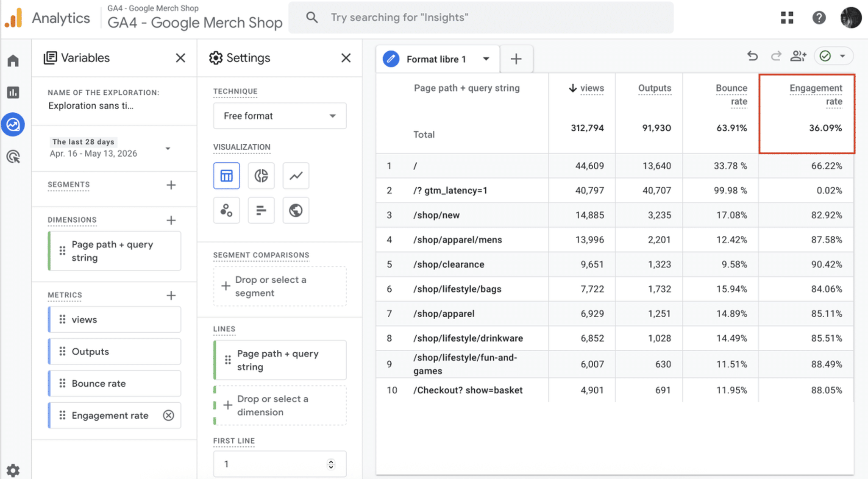
Task: Click the /shop/apparel/mens row path
Action: (458, 239)
